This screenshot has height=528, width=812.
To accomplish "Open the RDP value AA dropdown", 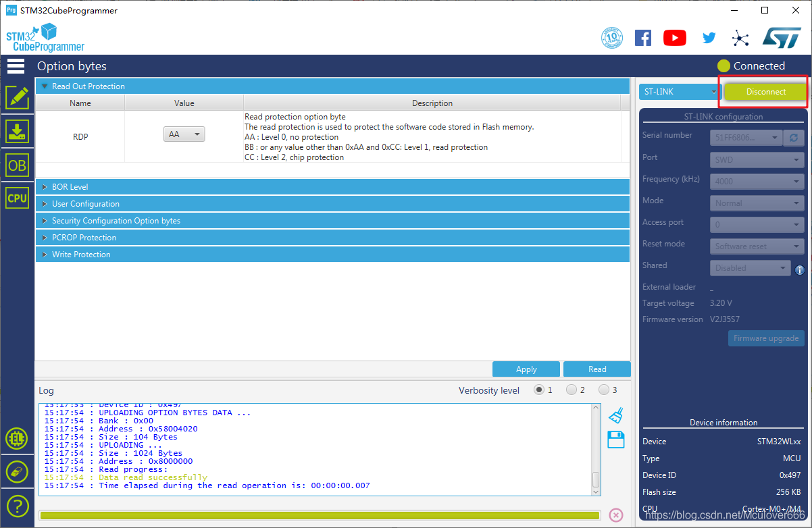I will tap(184, 134).
